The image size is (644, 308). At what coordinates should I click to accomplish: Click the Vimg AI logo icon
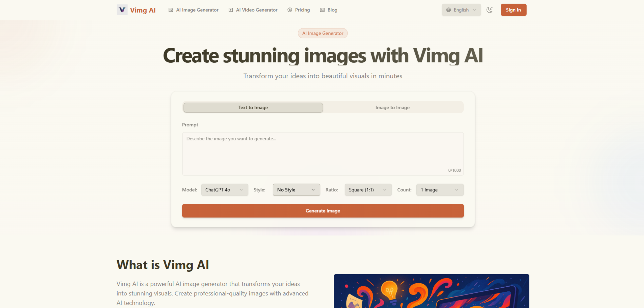(x=122, y=10)
